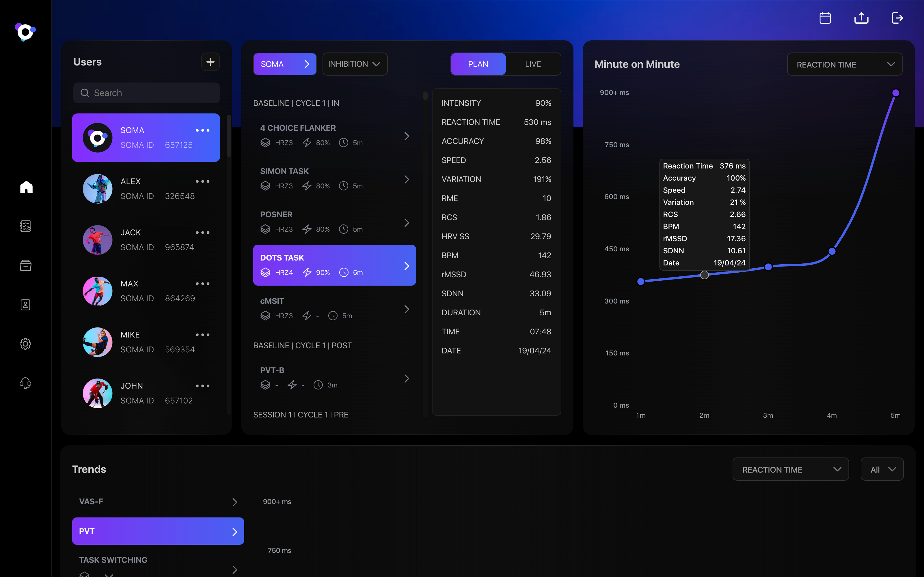Select the SIMON TASK entry
This screenshot has width=924, height=577.
(x=334, y=179)
